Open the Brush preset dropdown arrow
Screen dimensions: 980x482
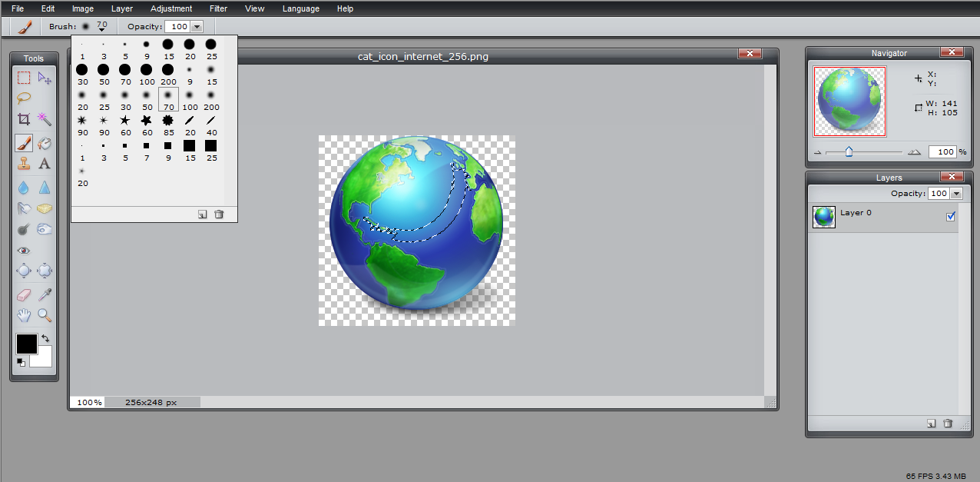101,30
